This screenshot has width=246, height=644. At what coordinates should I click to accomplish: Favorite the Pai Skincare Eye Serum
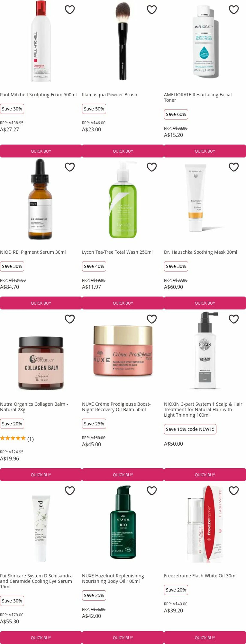(70, 491)
